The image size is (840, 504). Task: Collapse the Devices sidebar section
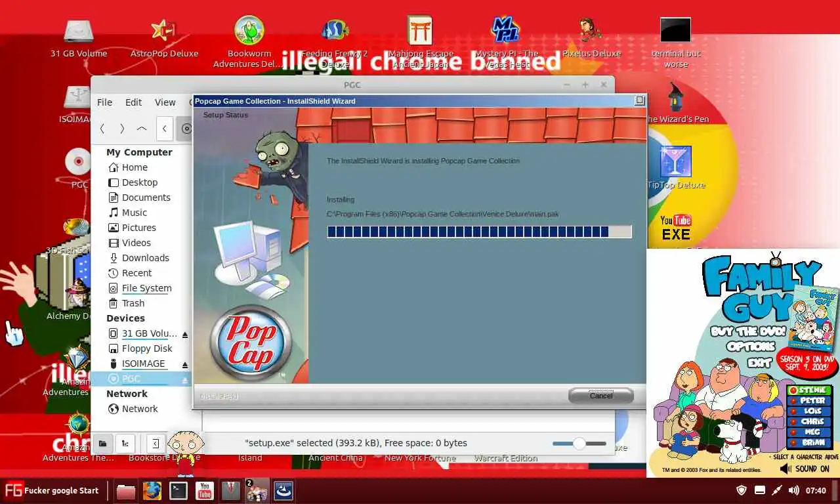pos(125,318)
